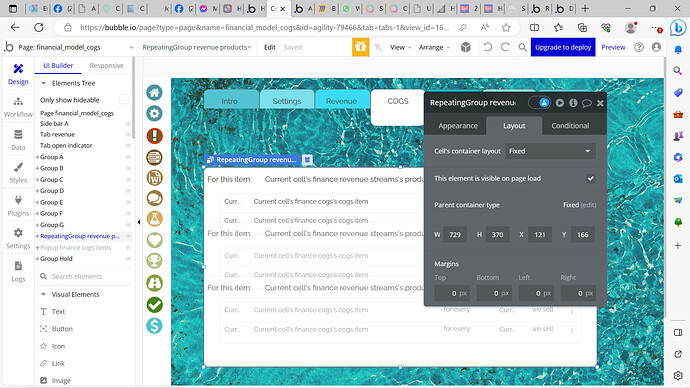Screen dimensions: 690x388
Task: Collapse the Elements Tree section
Action: [x=43, y=83]
